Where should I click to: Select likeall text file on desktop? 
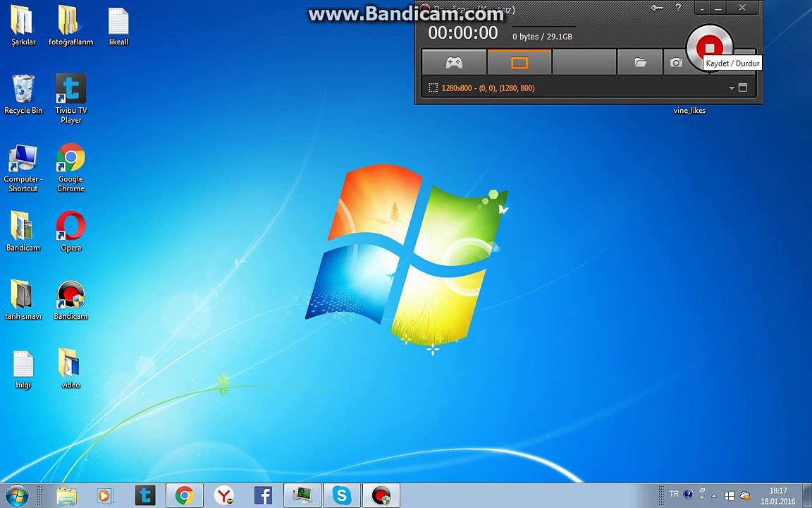coord(118,27)
